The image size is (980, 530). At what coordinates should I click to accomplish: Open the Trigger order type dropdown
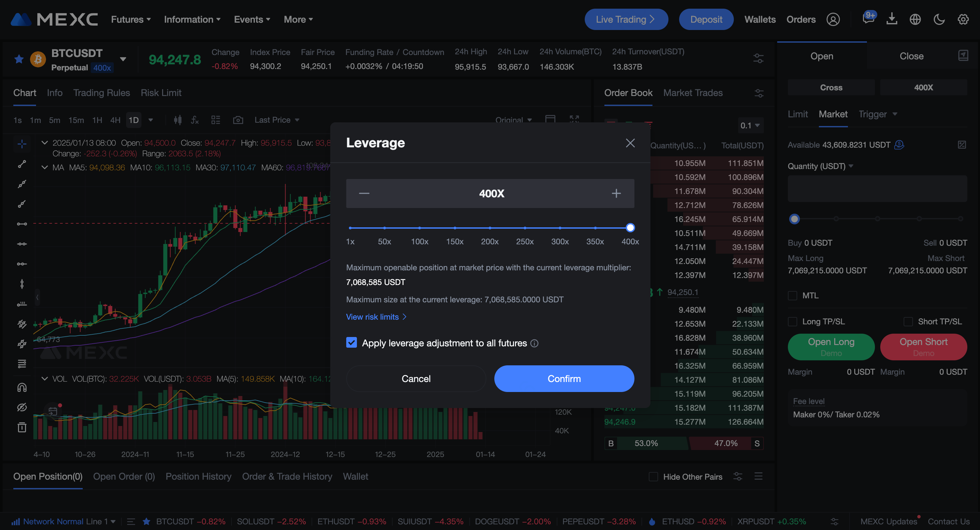[878, 114]
